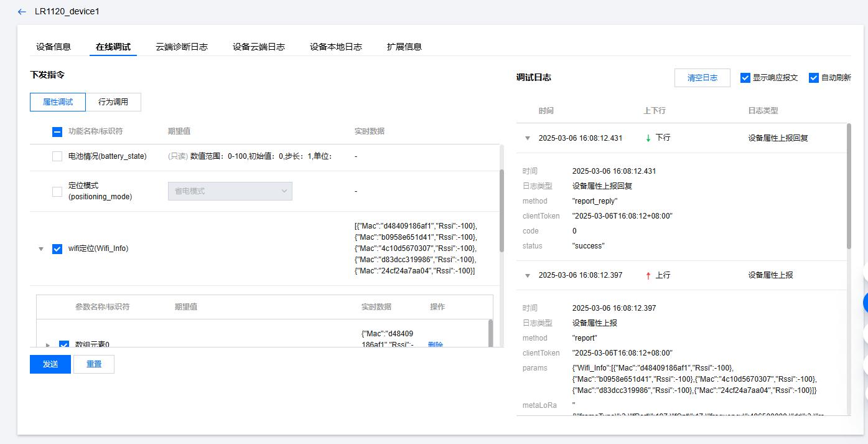
Task: Click the 清空日志 button
Action: (x=702, y=78)
